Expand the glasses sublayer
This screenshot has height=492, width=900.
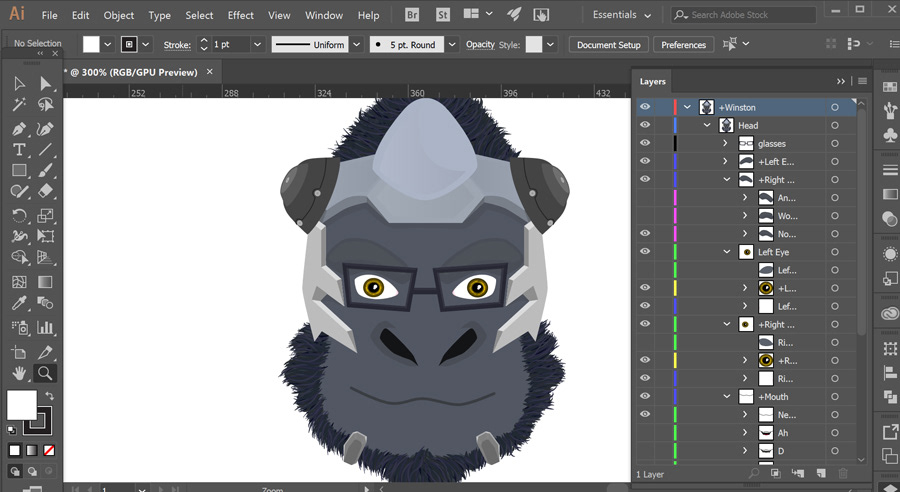(726, 144)
